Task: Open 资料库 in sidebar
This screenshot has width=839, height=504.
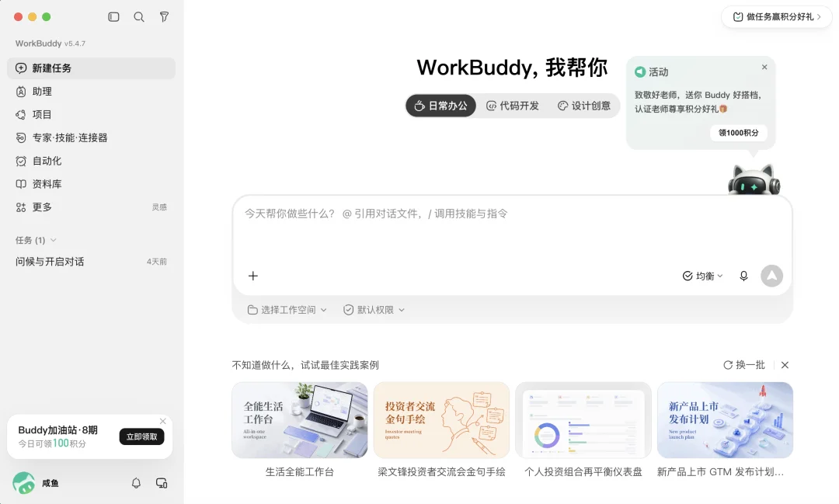Action: [91, 184]
